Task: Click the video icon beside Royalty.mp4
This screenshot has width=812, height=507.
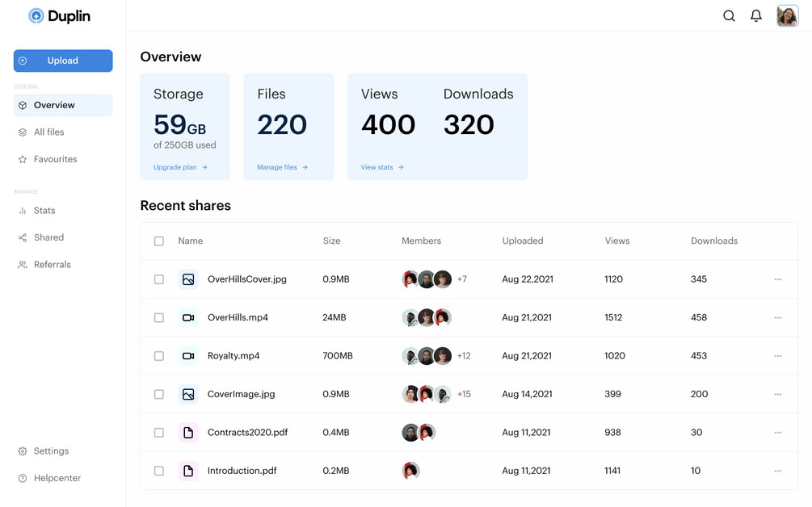Action: (188, 356)
